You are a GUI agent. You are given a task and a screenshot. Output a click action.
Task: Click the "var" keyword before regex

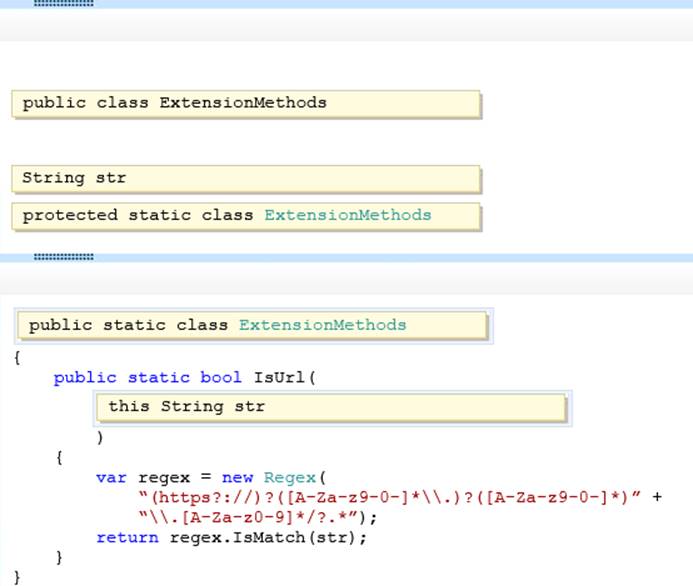coord(112,477)
